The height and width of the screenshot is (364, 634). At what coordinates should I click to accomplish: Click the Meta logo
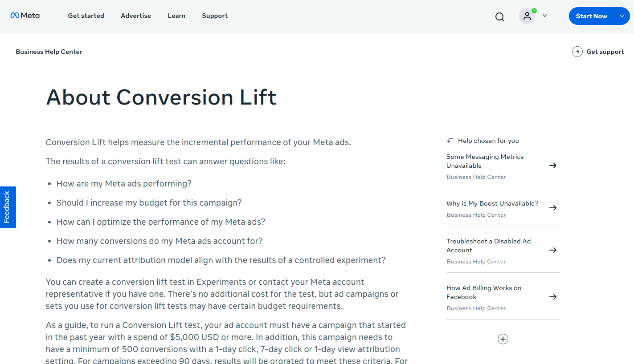pyautogui.click(x=25, y=16)
